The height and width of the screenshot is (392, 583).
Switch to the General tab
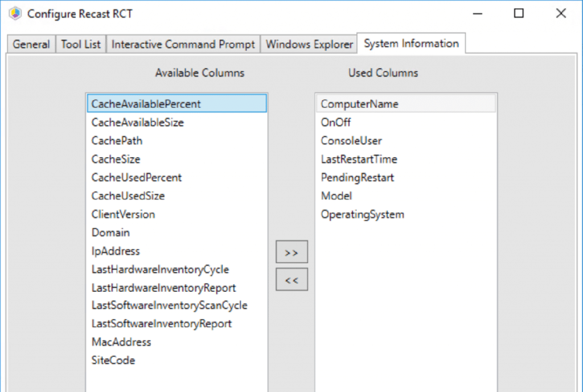(30, 43)
